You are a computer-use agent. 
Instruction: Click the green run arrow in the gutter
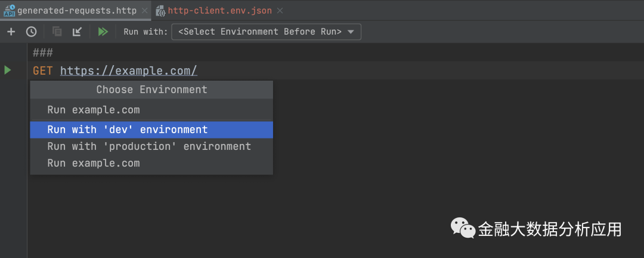tap(8, 70)
